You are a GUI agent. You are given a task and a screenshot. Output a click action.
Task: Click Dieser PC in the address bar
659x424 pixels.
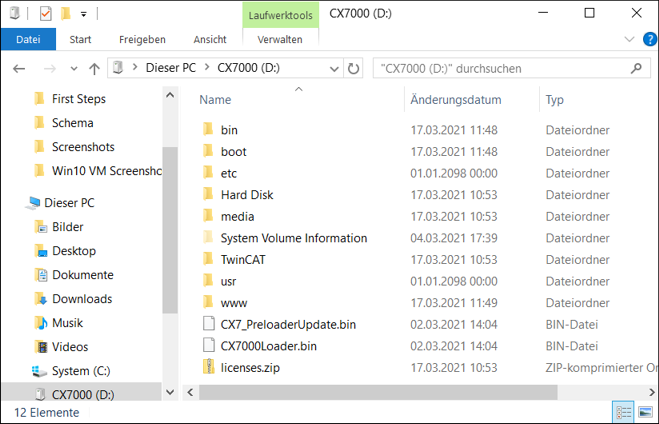pos(171,68)
